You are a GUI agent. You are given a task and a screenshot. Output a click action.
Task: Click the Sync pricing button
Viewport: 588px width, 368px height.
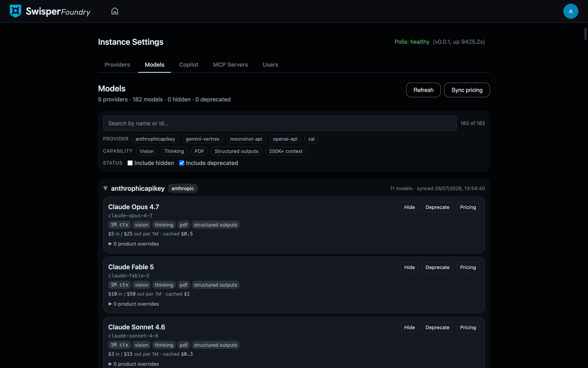pos(467,90)
